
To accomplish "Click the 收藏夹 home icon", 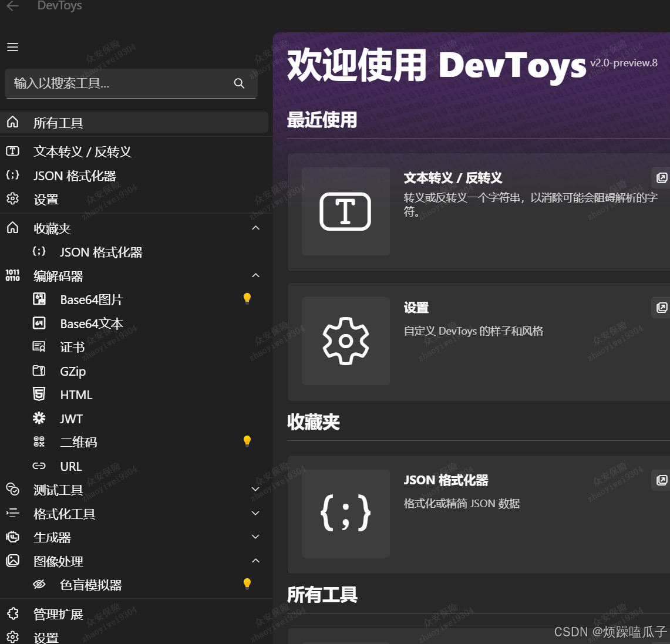I will pos(13,228).
